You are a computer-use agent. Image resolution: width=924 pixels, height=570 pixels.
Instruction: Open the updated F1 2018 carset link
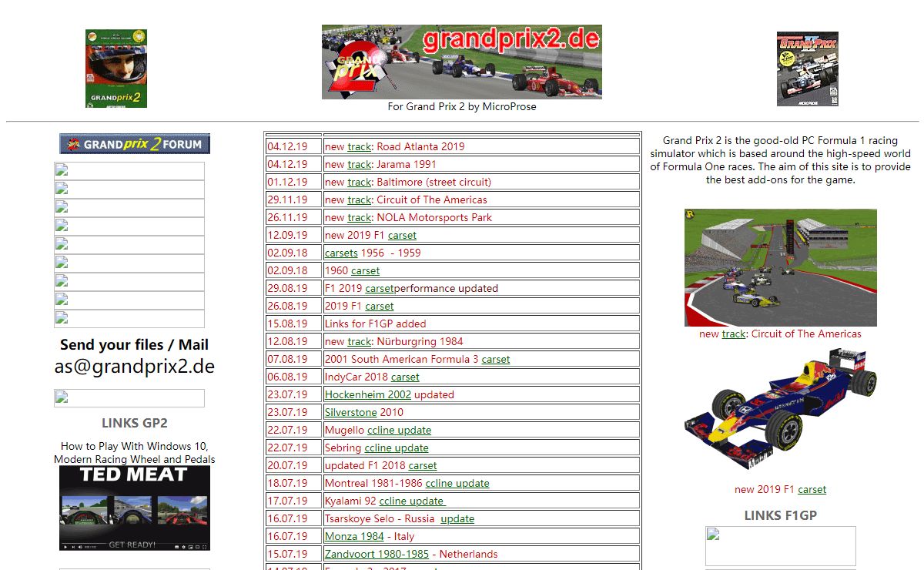423,465
